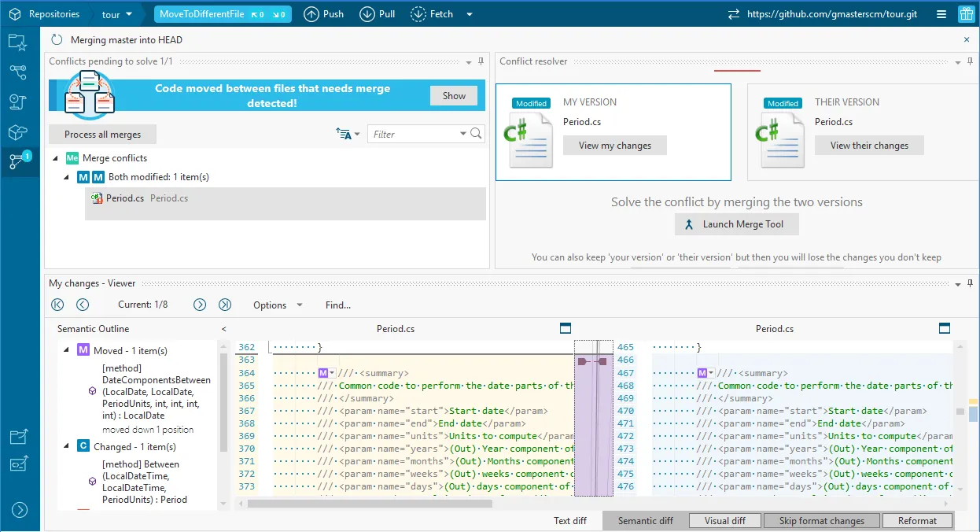Jump to the last difference in viewer

[x=225, y=305]
